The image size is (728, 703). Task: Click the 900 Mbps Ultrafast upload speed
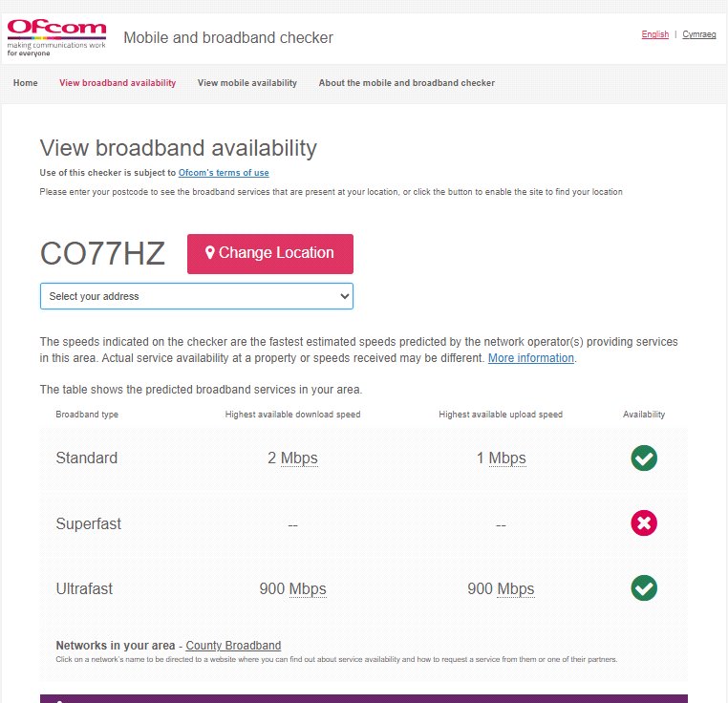coord(501,588)
